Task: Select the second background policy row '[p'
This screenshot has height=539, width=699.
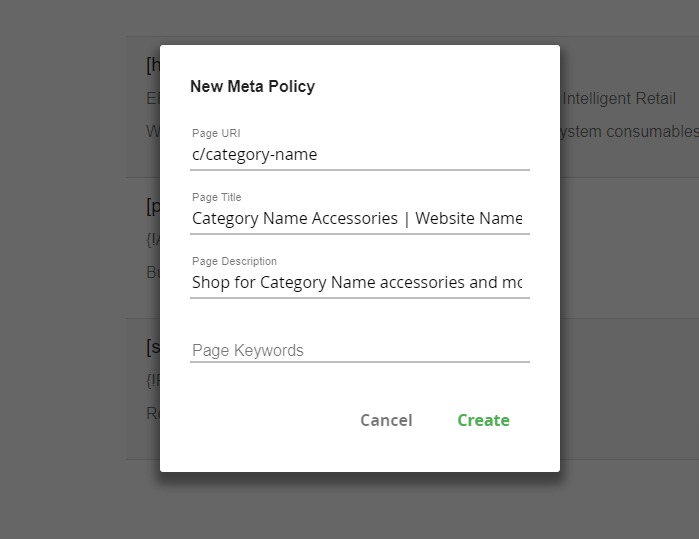Action: pos(143,248)
